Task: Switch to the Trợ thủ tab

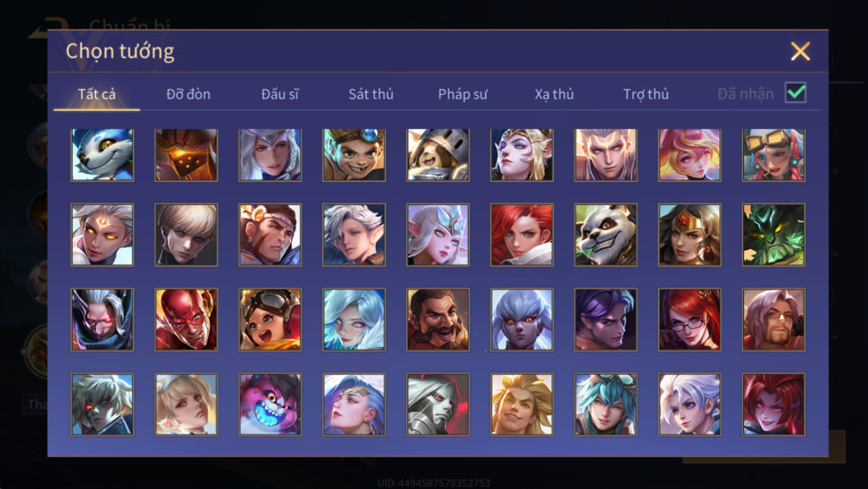Action: click(x=646, y=94)
